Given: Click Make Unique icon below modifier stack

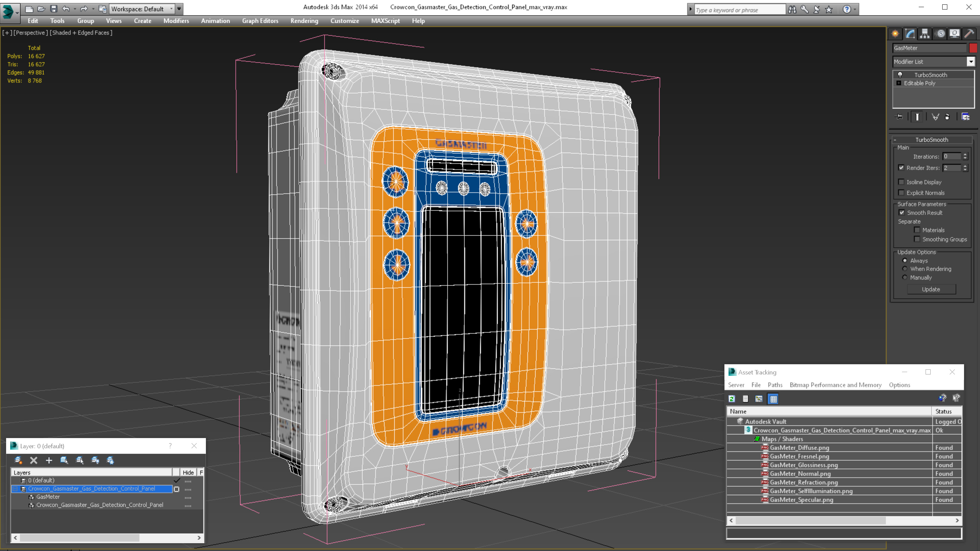Looking at the screenshot, I should coord(935,117).
